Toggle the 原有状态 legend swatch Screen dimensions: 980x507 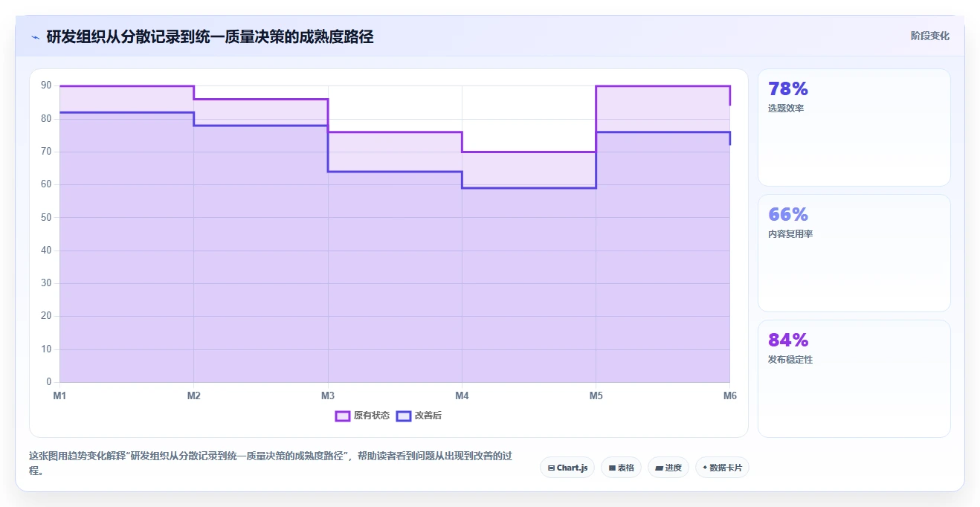click(x=343, y=416)
